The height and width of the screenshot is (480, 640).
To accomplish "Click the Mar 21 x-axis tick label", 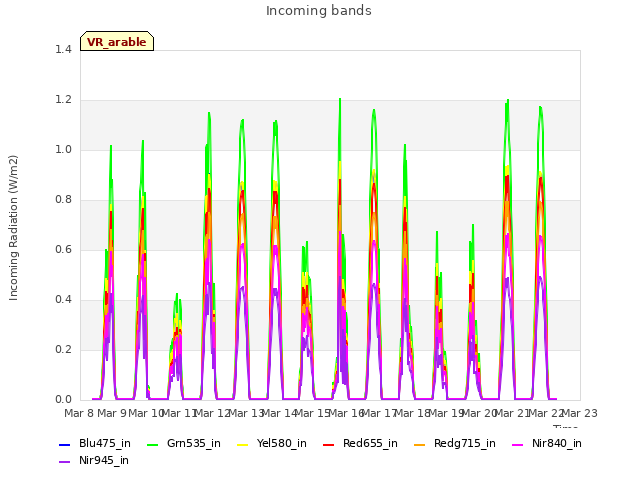I will coord(512,413).
